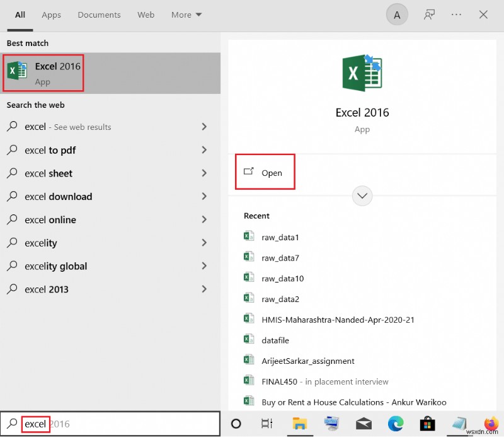Open Microsoft Edge from taskbar
The width and height of the screenshot is (504, 437).
pyautogui.click(x=396, y=424)
